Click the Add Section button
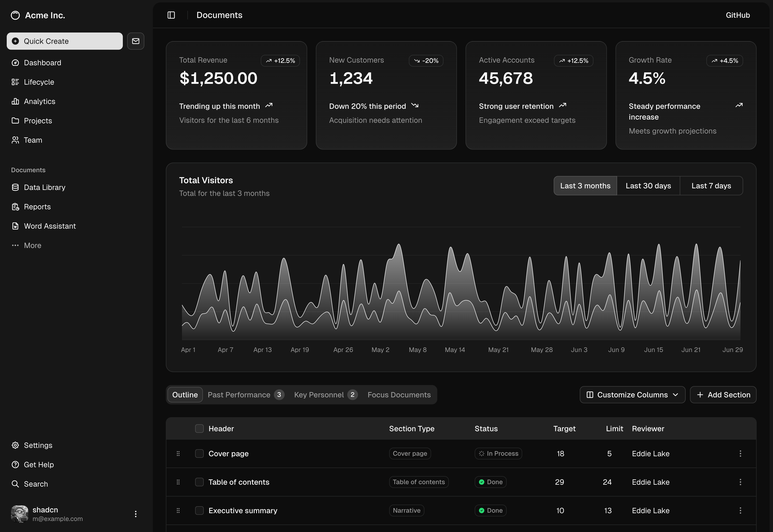The width and height of the screenshot is (773, 532). [x=723, y=395]
